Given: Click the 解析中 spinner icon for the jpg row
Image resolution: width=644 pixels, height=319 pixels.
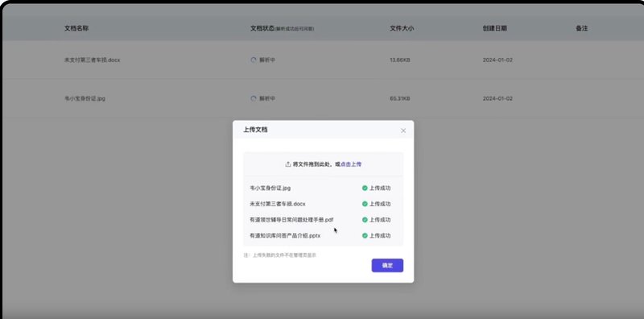Looking at the screenshot, I should point(254,98).
